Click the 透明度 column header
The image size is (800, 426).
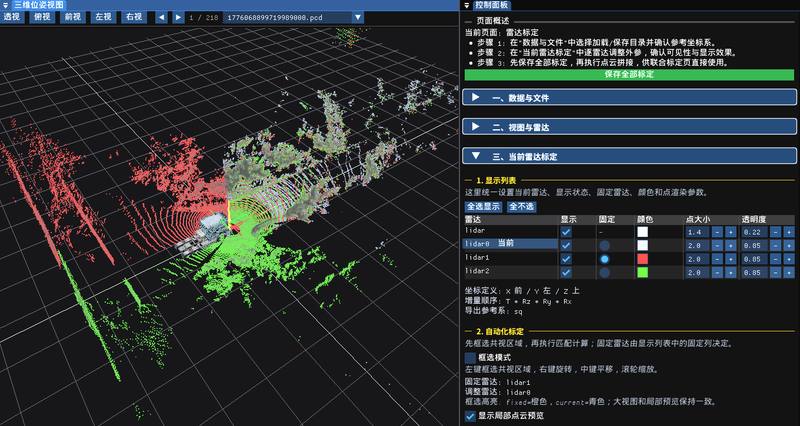pos(753,219)
